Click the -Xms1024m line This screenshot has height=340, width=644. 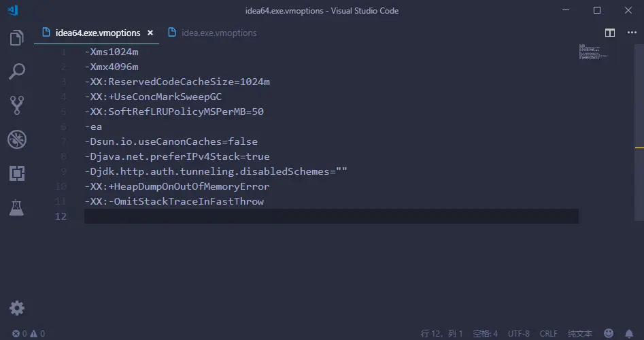click(x=112, y=52)
